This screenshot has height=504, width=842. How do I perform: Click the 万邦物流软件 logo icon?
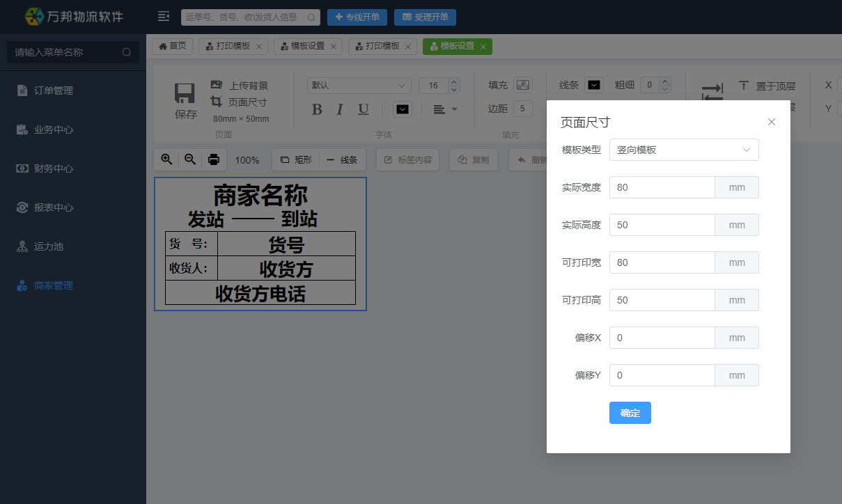[x=34, y=17]
